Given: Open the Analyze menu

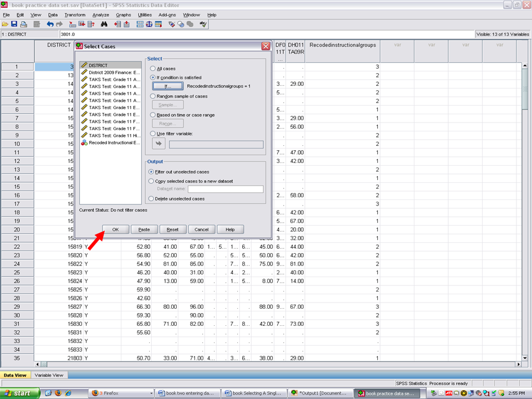Looking at the screenshot, I should [100, 15].
